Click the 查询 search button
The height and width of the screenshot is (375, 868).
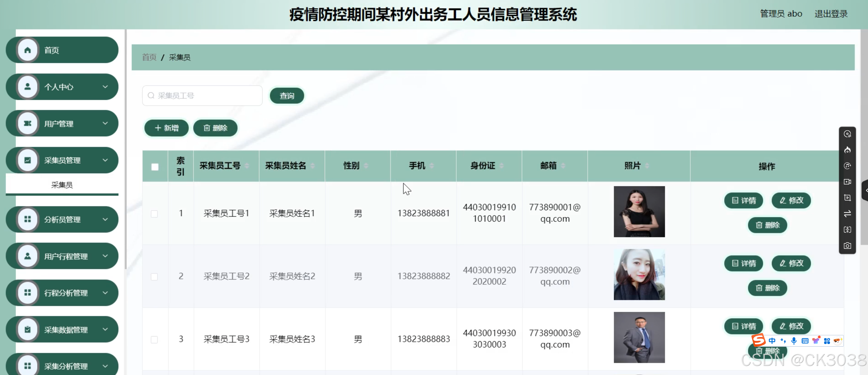(287, 96)
